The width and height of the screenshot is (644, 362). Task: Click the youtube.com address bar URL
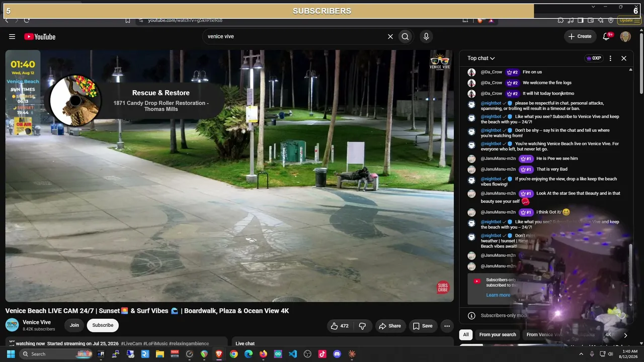(x=185, y=21)
